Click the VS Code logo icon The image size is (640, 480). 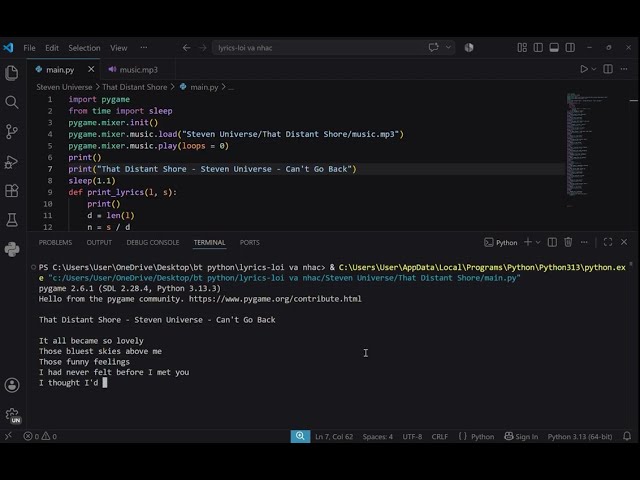[8, 48]
